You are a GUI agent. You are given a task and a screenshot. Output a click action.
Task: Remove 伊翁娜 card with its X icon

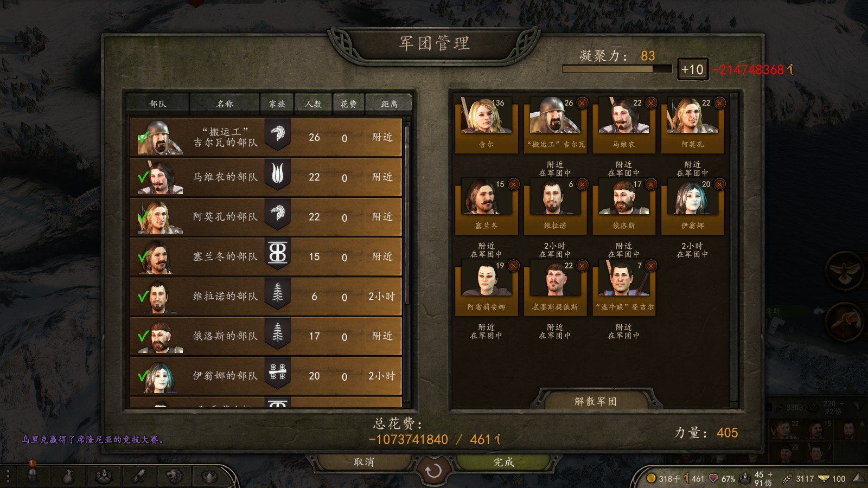(x=720, y=184)
